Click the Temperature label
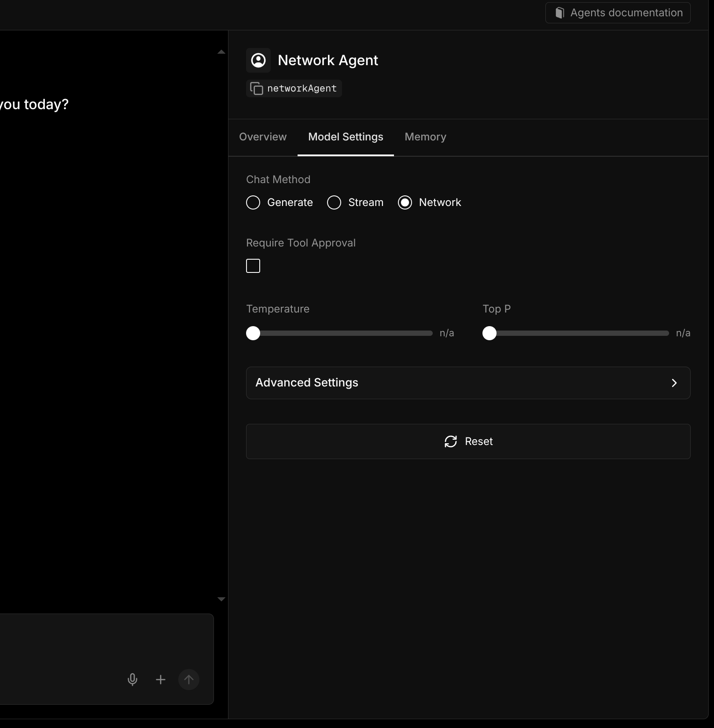The height and width of the screenshot is (728, 714). pos(278,309)
